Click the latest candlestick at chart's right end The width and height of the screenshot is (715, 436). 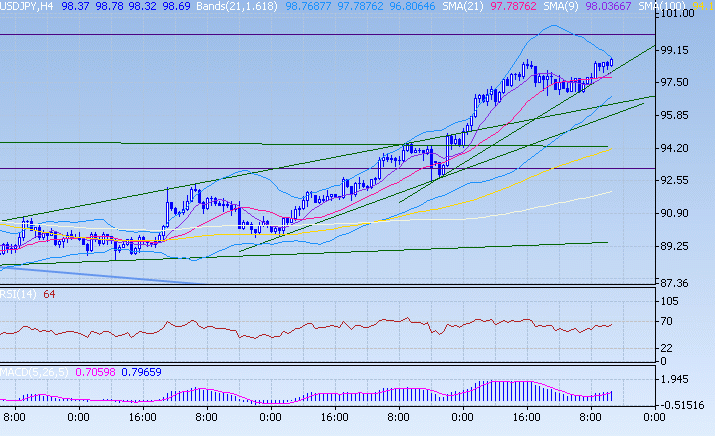click(x=610, y=63)
